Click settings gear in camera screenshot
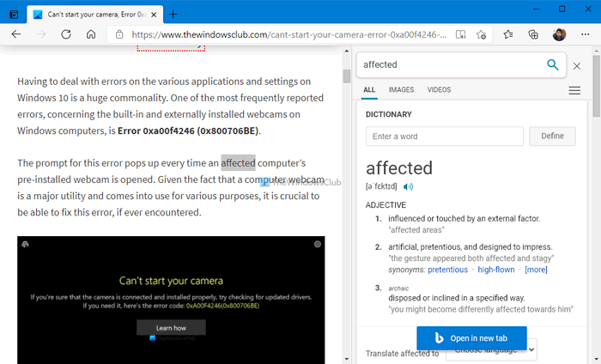The height and width of the screenshot is (364, 601). [318, 244]
